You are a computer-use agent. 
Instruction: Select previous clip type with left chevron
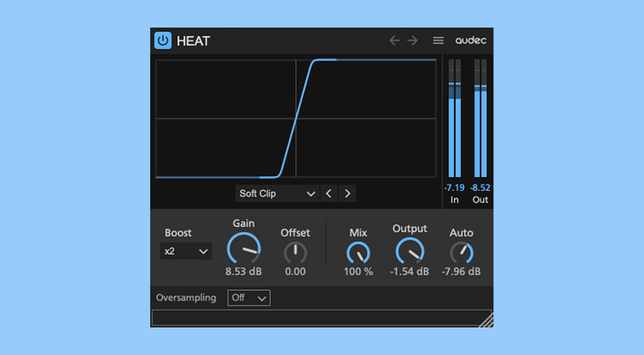tap(329, 194)
